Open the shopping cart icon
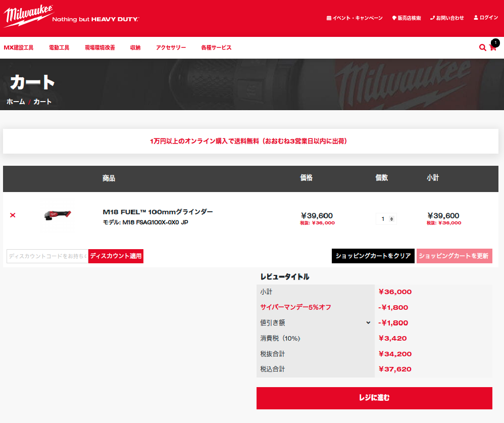 pyautogui.click(x=492, y=48)
